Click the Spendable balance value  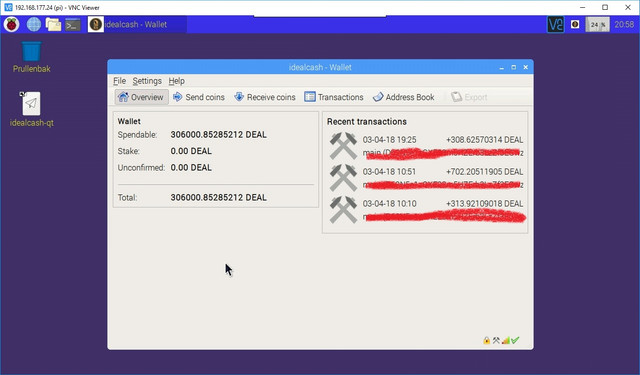(218, 135)
